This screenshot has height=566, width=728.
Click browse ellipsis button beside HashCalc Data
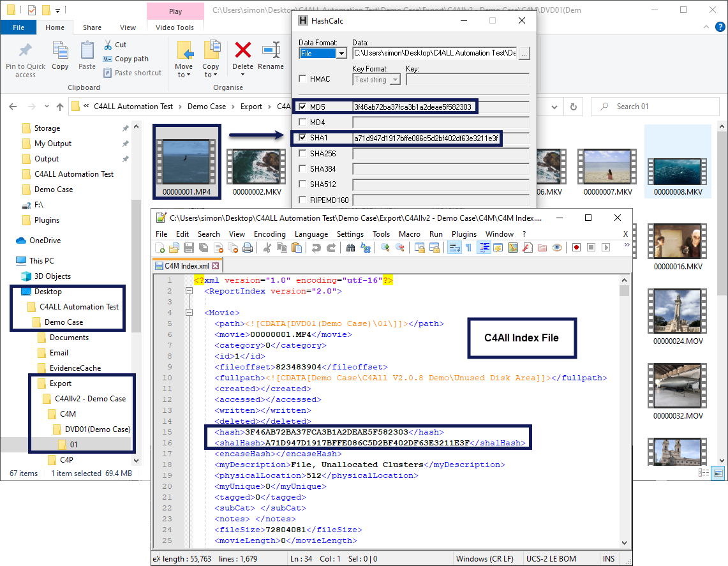(524, 54)
